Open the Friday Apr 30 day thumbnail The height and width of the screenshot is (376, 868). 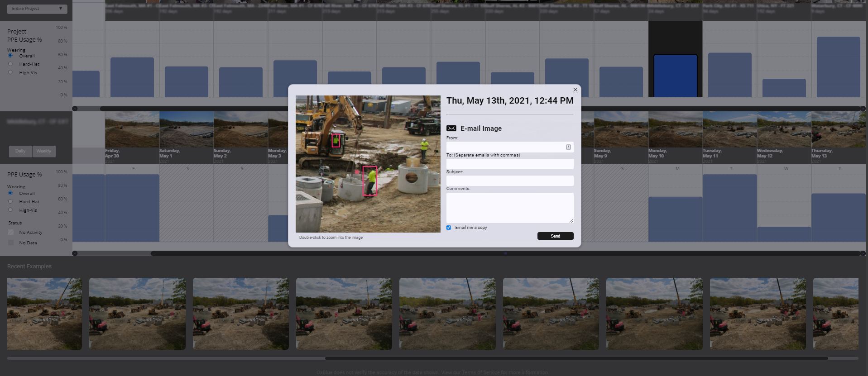tap(132, 130)
